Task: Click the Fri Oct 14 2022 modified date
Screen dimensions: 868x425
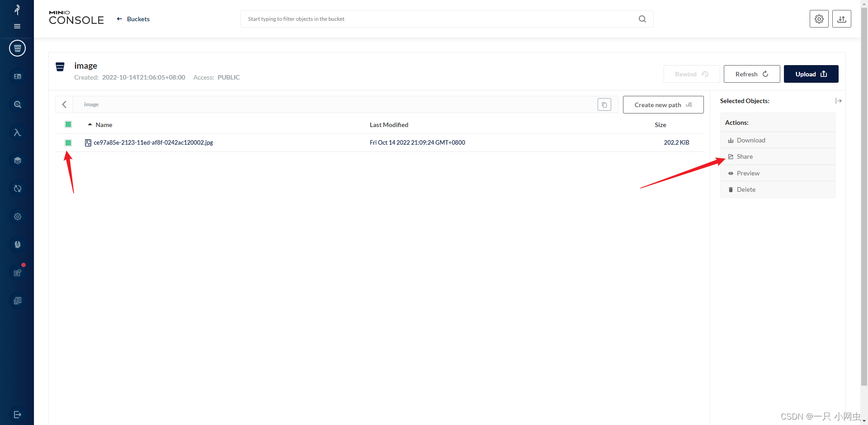Action: pos(417,142)
